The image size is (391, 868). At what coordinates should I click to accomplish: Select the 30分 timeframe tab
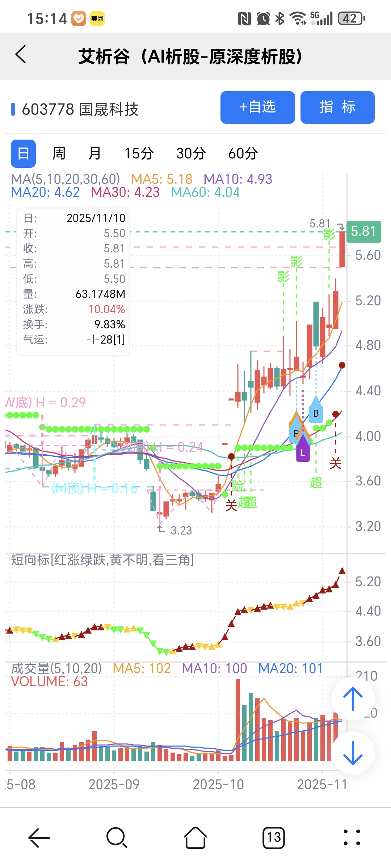(x=191, y=154)
